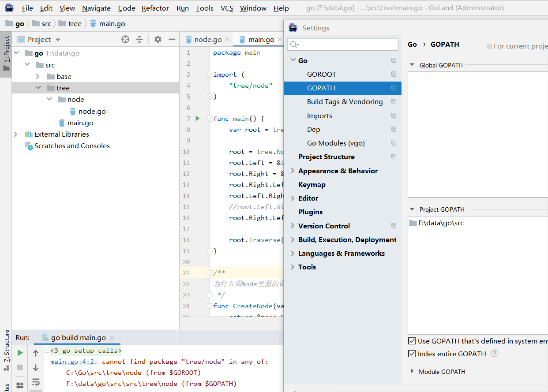Click the Stop icon in Run panel
This screenshot has height=392, width=548.
tap(20, 367)
